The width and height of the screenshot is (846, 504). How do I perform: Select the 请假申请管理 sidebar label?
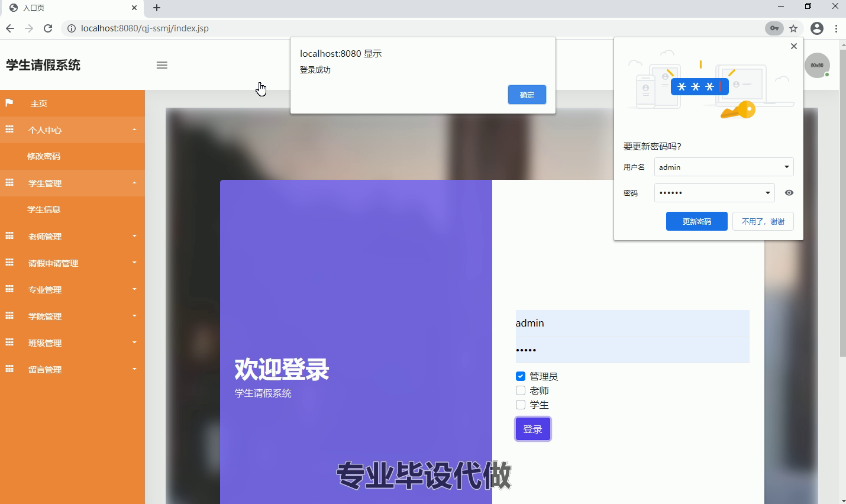coord(53,263)
